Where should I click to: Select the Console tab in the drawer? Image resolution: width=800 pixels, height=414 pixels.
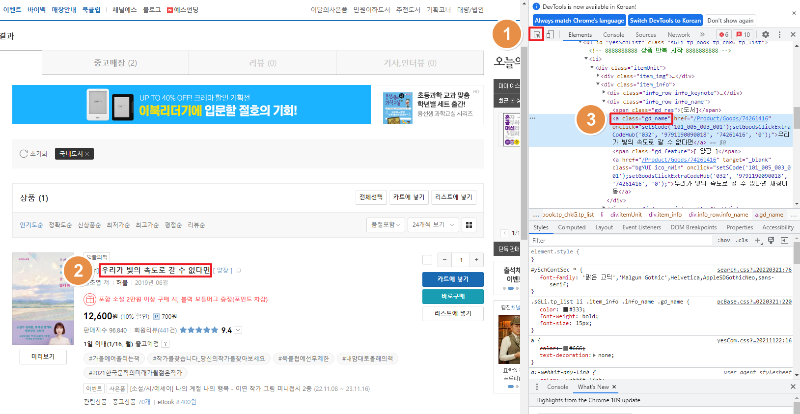coord(557,387)
